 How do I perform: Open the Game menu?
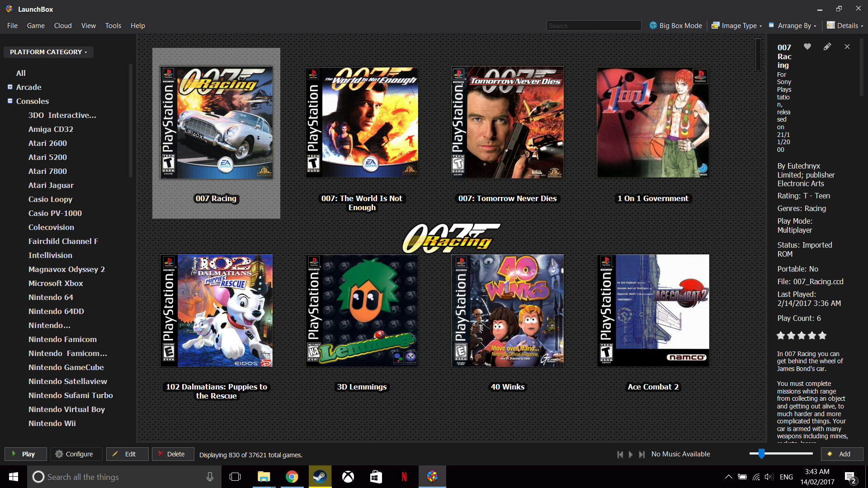point(36,26)
